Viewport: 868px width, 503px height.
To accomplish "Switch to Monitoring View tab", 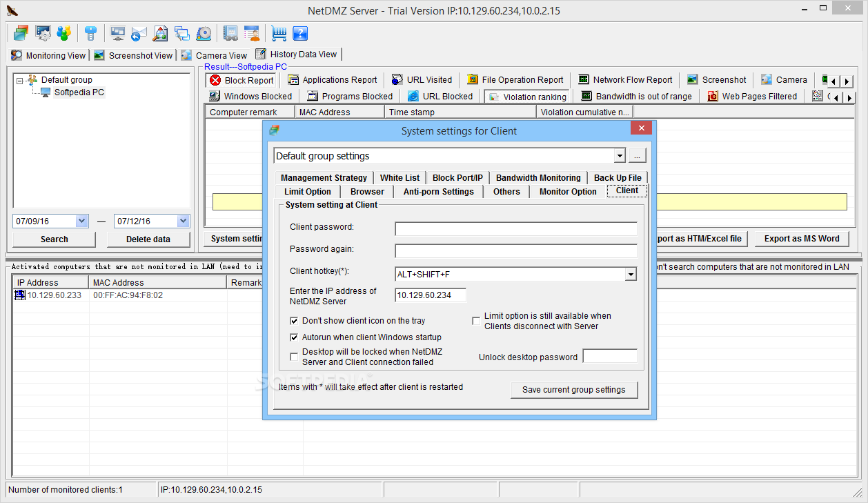I will point(48,55).
